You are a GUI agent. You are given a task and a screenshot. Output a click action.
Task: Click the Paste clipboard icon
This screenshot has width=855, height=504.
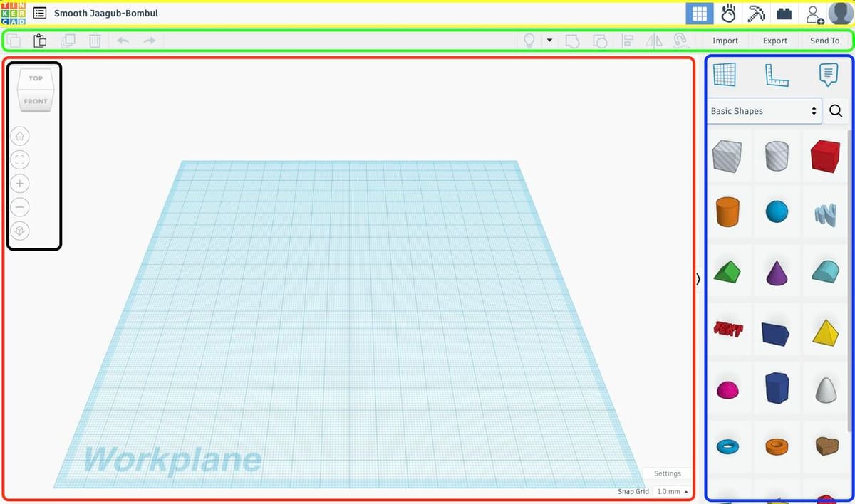[41, 41]
